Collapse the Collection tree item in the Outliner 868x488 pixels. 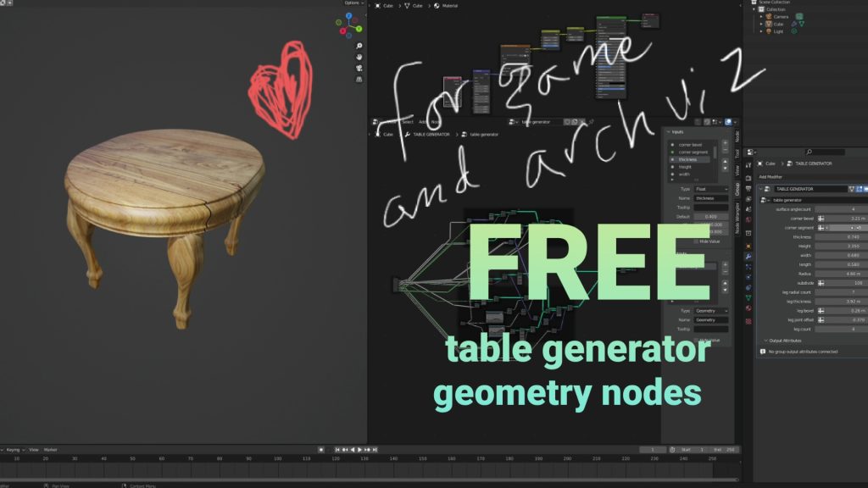754,8
